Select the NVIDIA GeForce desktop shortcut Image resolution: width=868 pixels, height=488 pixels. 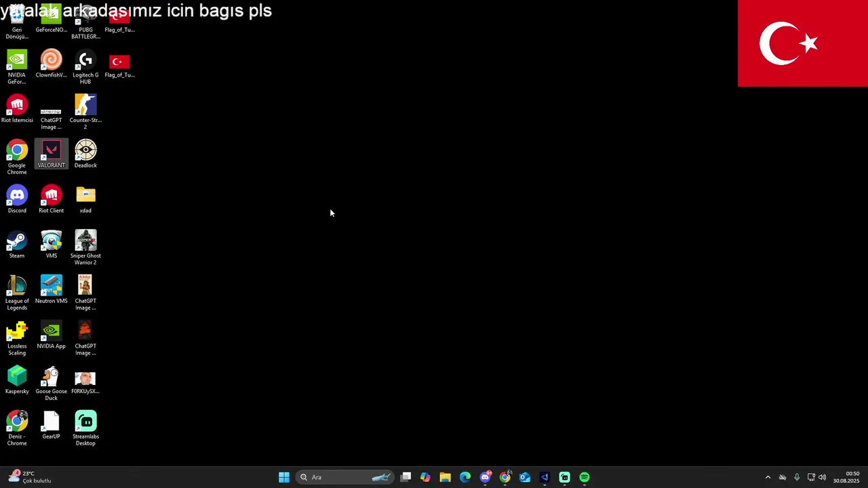tap(17, 67)
